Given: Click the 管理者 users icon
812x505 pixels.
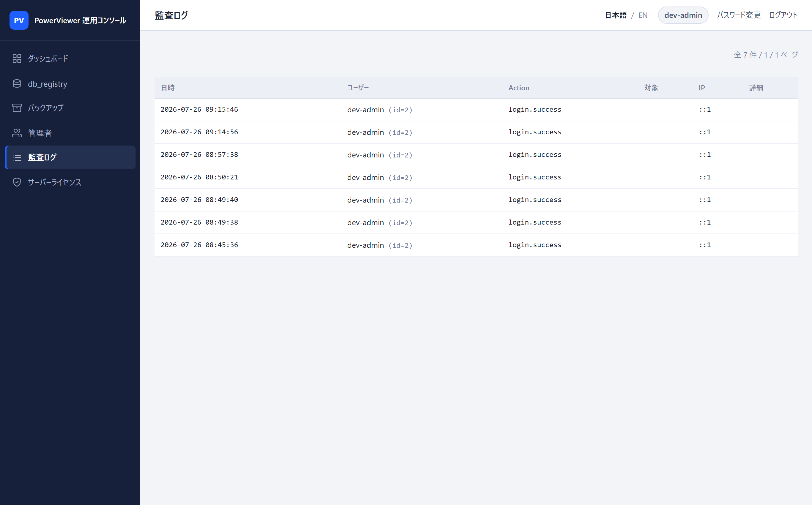Looking at the screenshot, I should click(17, 133).
